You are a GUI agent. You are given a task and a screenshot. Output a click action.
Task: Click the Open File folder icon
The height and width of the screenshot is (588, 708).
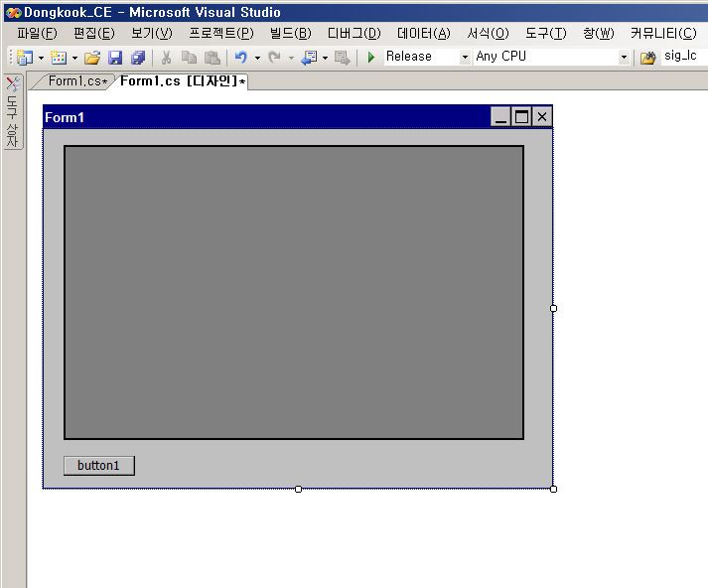click(x=92, y=58)
